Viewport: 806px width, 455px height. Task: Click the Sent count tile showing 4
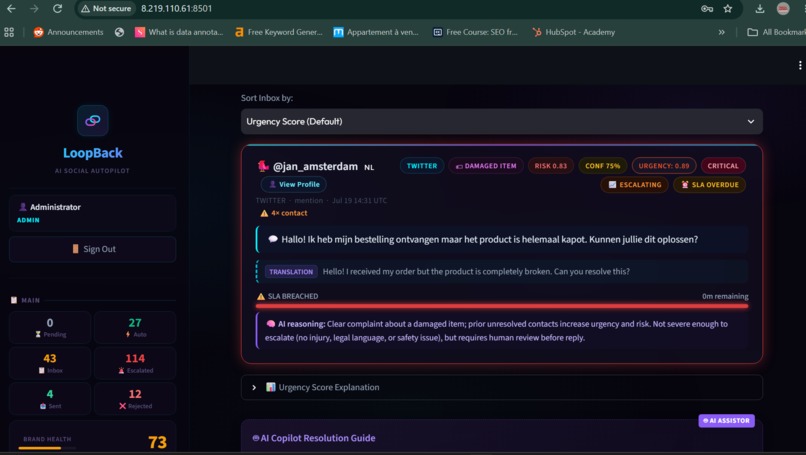[x=50, y=398]
